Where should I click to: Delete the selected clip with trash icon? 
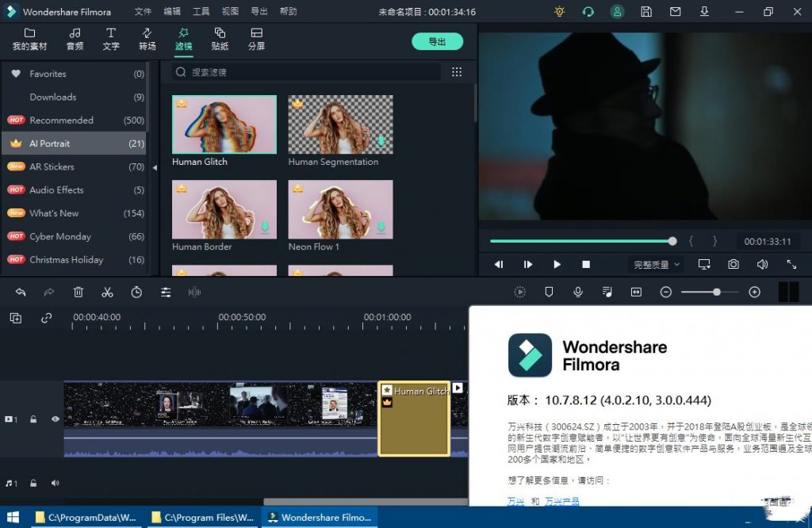click(x=79, y=292)
